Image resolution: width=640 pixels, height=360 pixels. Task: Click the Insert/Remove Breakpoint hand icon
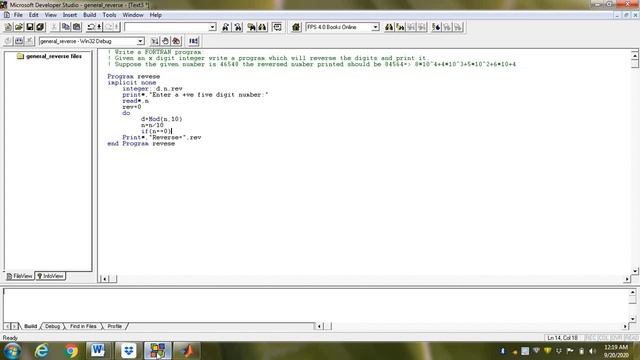click(165, 41)
